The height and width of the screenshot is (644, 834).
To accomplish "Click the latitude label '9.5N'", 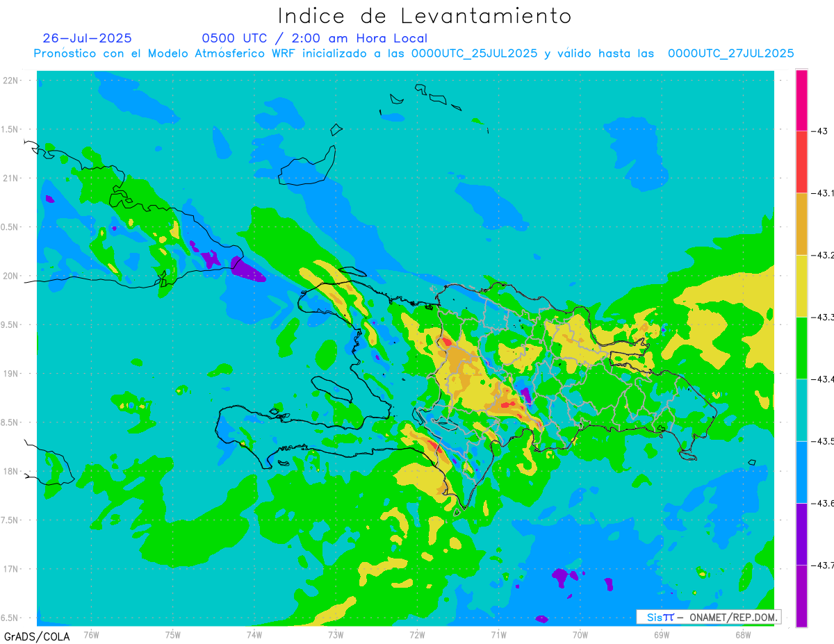I will coord(10,325).
